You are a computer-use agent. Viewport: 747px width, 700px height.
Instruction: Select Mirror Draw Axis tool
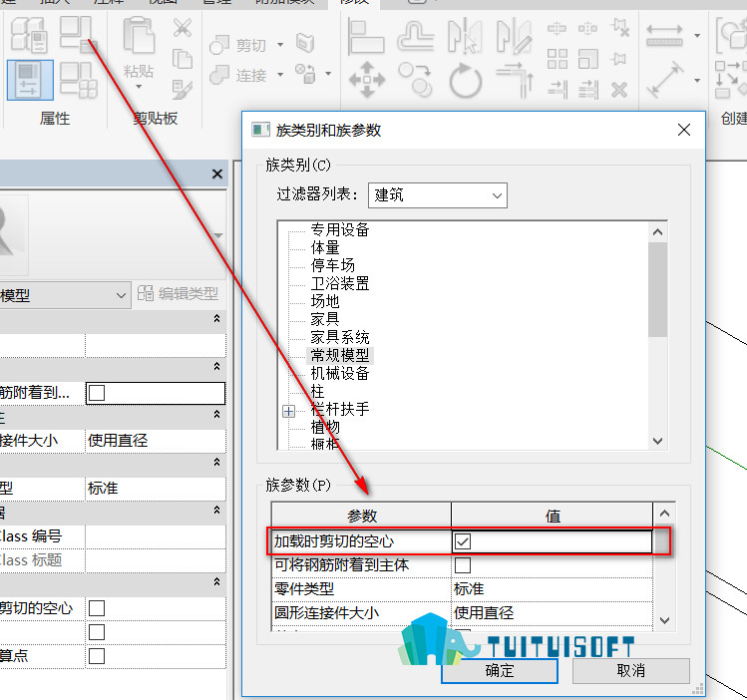pos(514,36)
